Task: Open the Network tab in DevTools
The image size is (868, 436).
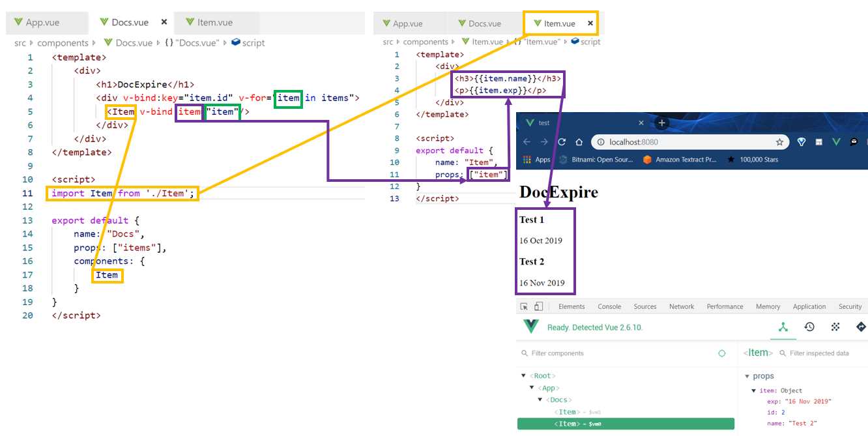Action: coord(682,306)
